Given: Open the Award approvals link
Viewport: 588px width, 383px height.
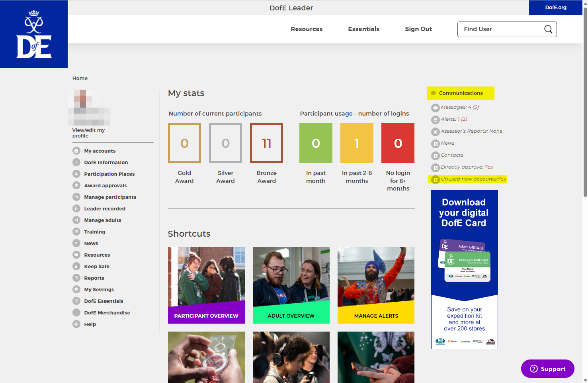Looking at the screenshot, I should click(105, 186).
